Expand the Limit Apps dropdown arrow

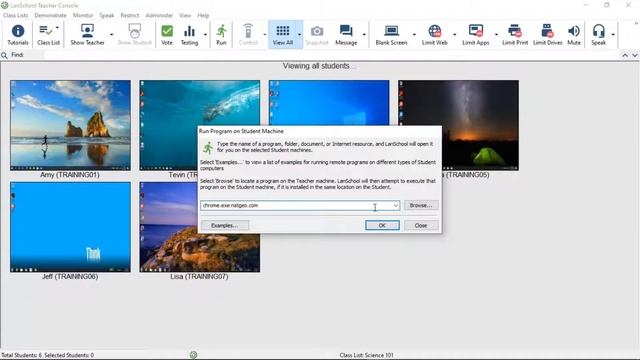[496, 35]
